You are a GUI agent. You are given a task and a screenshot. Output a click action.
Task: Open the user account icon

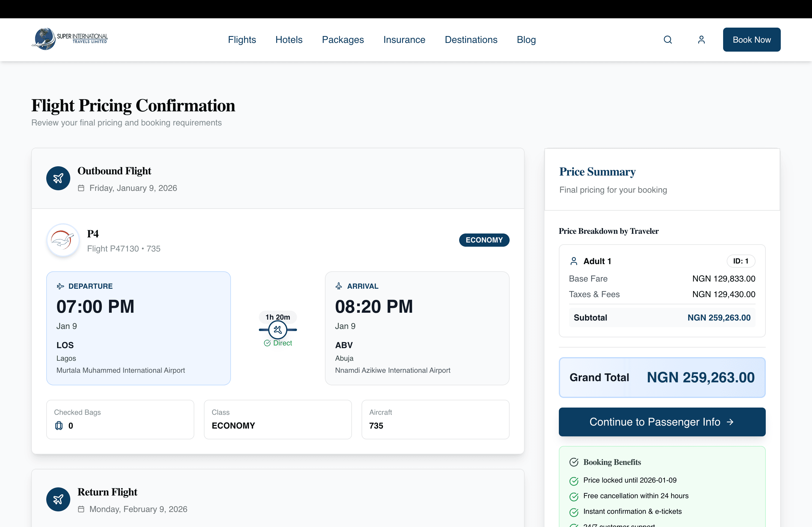click(x=701, y=40)
